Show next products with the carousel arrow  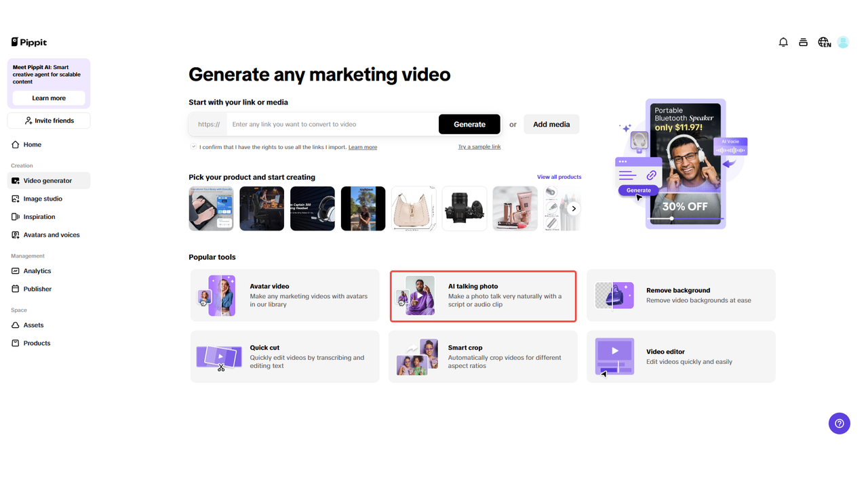tap(574, 209)
